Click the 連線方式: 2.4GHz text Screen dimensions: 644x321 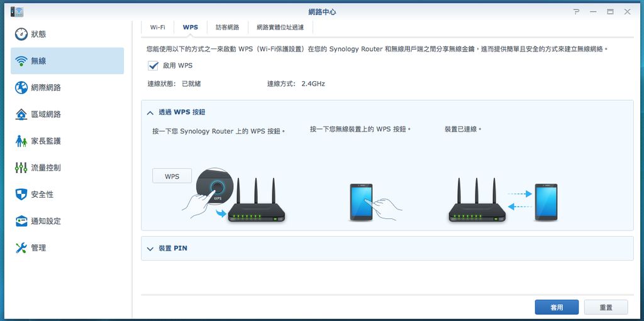(x=296, y=84)
